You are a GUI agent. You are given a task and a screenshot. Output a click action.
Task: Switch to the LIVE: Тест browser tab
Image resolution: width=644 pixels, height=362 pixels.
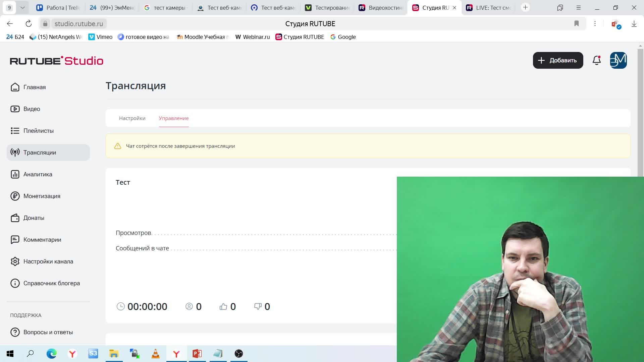click(489, 8)
